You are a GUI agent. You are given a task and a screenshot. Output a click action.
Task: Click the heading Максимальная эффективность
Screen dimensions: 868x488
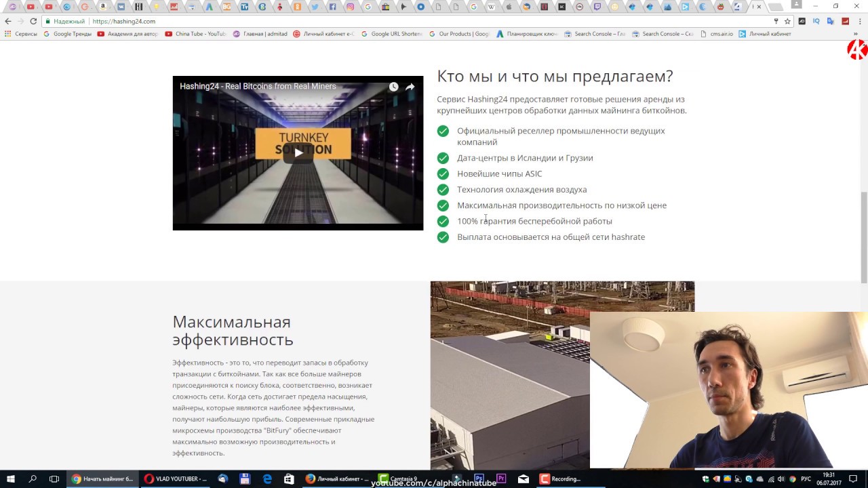233,331
